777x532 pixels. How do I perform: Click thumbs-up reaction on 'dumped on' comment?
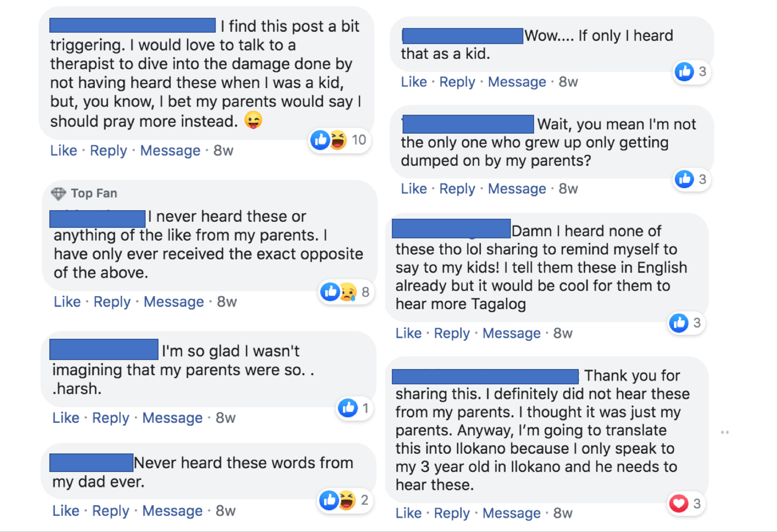(684, 179)
